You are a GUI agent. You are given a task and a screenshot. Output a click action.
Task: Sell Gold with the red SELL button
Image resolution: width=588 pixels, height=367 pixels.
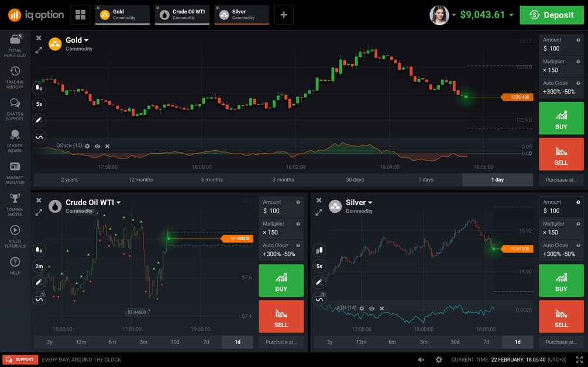click(561, 154)
